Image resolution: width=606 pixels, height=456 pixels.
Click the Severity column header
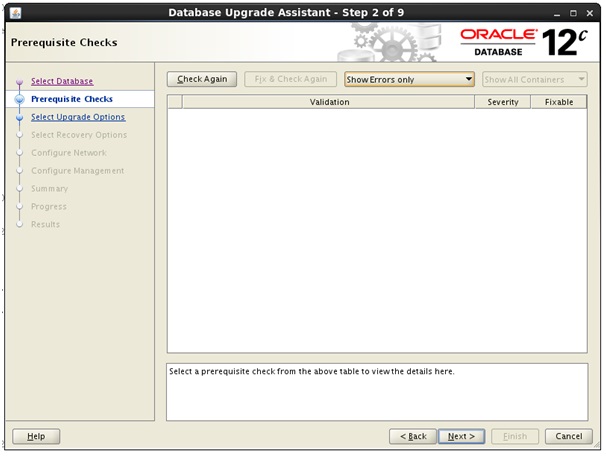(502, 102)
